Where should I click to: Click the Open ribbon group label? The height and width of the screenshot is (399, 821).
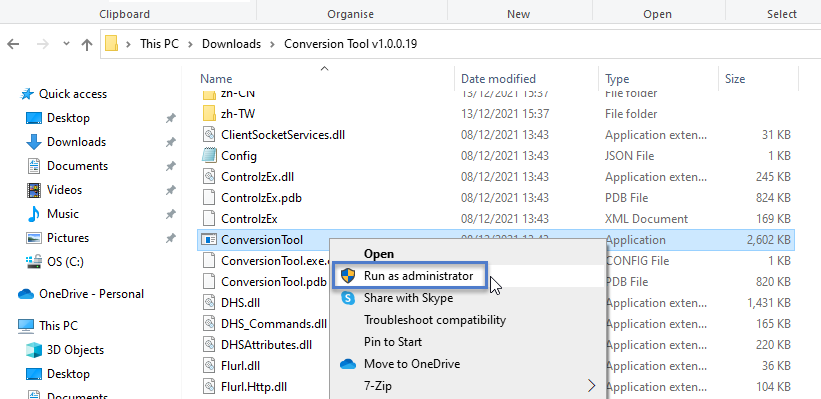[x=658, y=14]
